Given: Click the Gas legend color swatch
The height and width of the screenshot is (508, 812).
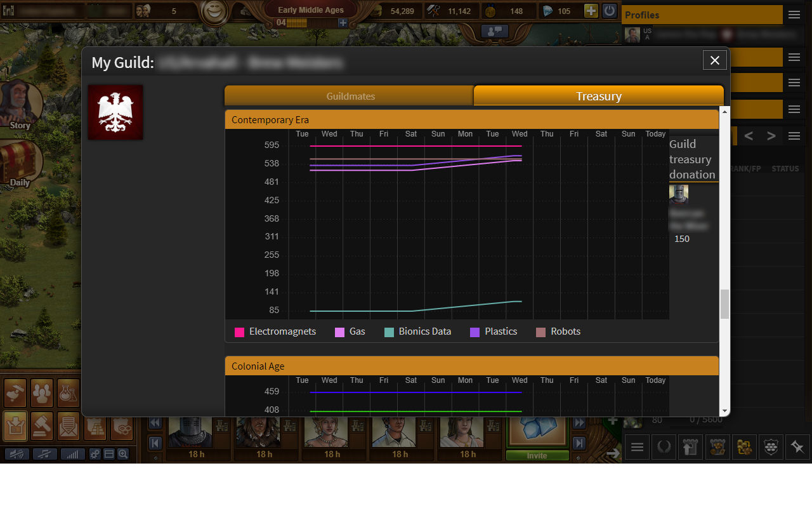Looking at the screenshot, I should (340, 332).
